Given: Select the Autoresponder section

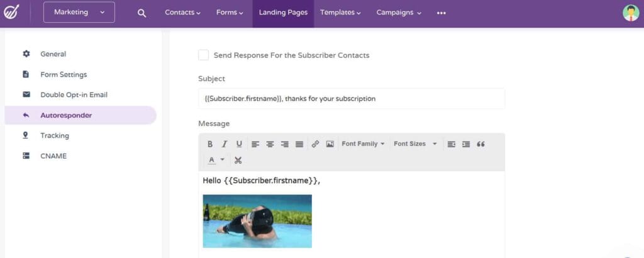Looking at the screenshot, I should click(x=80, y=115).
